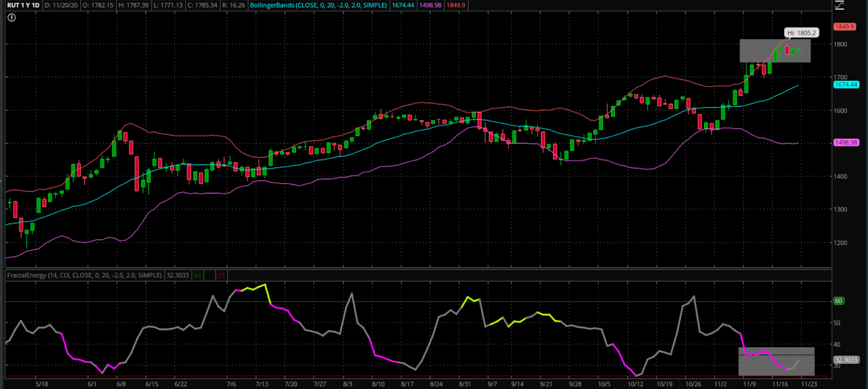Click the 9/14 date on time axis
The image size is (868, 389).
517,384
